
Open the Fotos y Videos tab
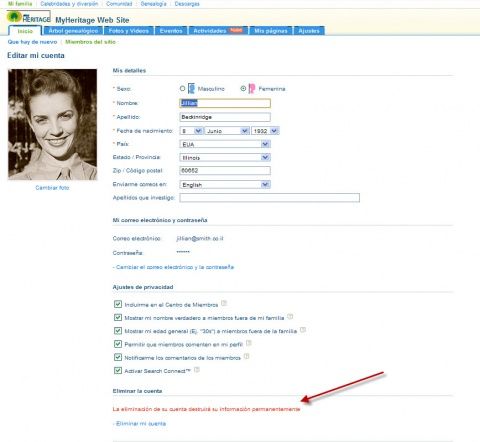point(129,31)
